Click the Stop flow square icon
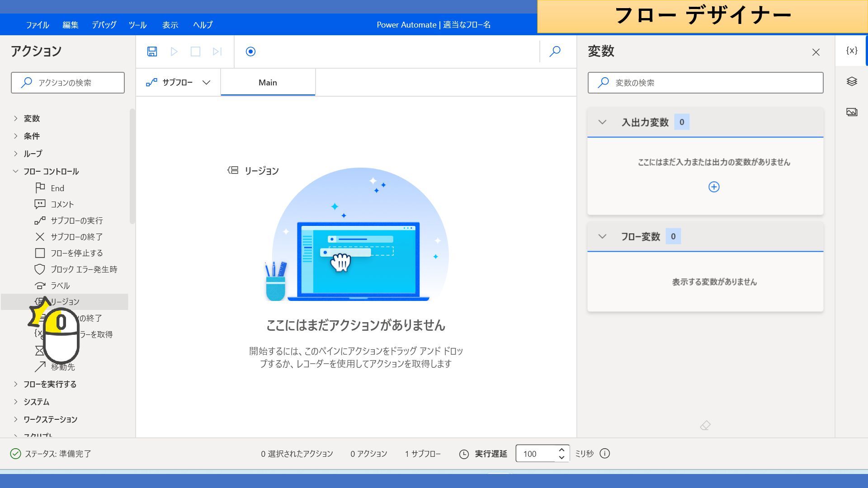Screen dimensions: 868x488 195,52
